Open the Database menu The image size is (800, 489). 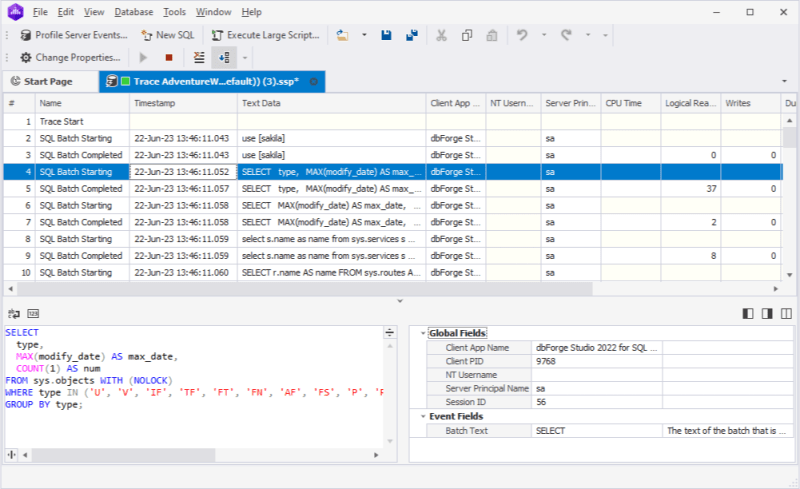tap(134, 12)
